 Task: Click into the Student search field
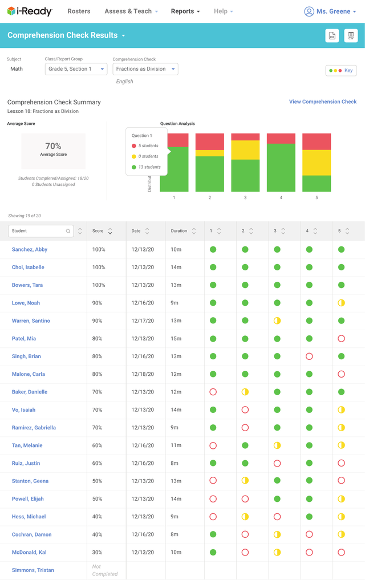point(40,231)
